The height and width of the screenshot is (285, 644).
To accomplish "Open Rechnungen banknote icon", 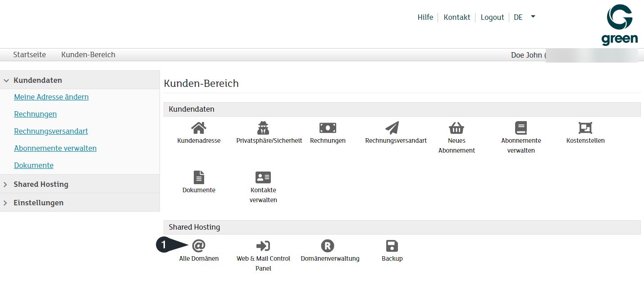I will click(x=328, y=128).
